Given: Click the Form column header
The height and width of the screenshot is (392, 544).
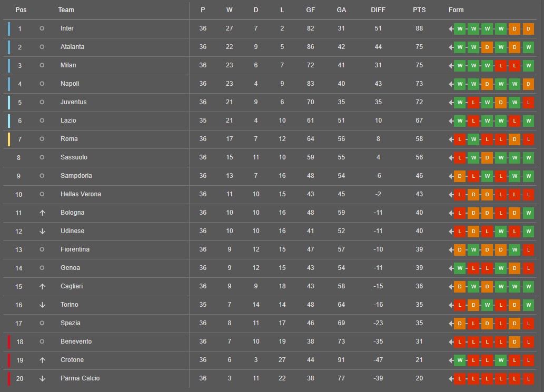Looking at the screenshot, I should [456, 10].
